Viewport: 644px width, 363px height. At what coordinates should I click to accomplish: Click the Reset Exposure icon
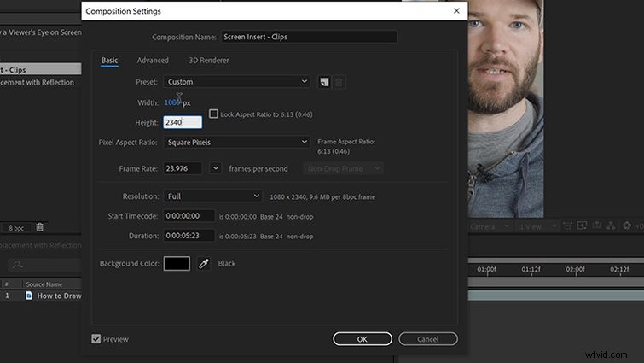click(627, 225)
